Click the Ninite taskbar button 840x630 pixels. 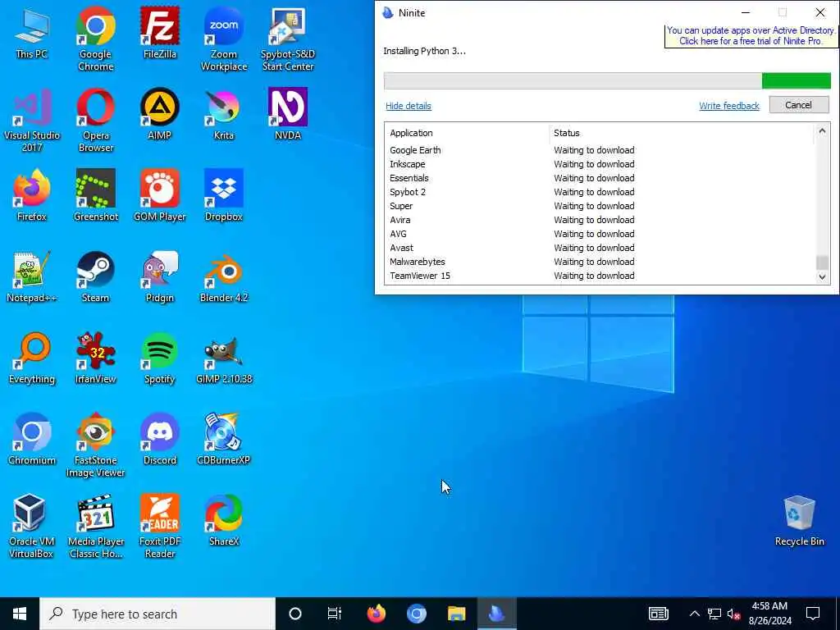click(496, 614)
